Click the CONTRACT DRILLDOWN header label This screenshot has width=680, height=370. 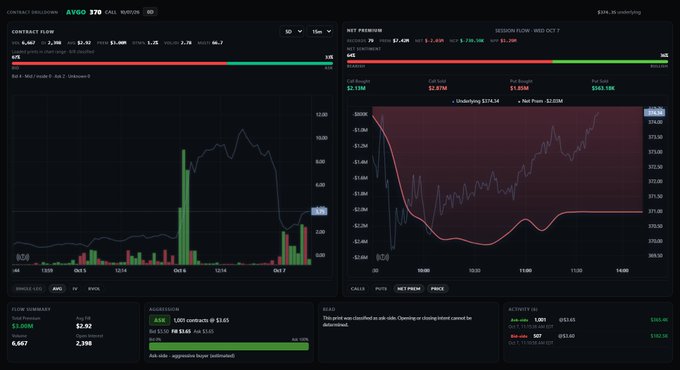32,12
